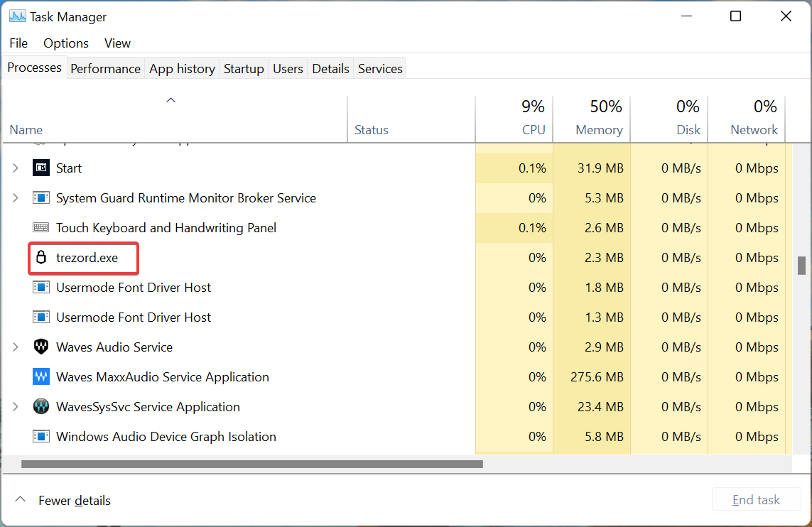Select the Processes tab
This screenshot has height=527, width=812.
click(x=34, y=67)
